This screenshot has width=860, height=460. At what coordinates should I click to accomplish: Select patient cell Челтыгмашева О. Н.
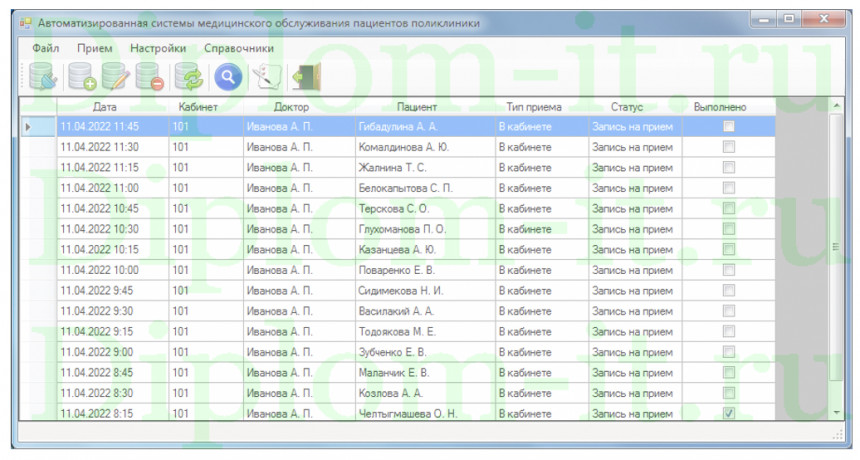tap(425, 412)
